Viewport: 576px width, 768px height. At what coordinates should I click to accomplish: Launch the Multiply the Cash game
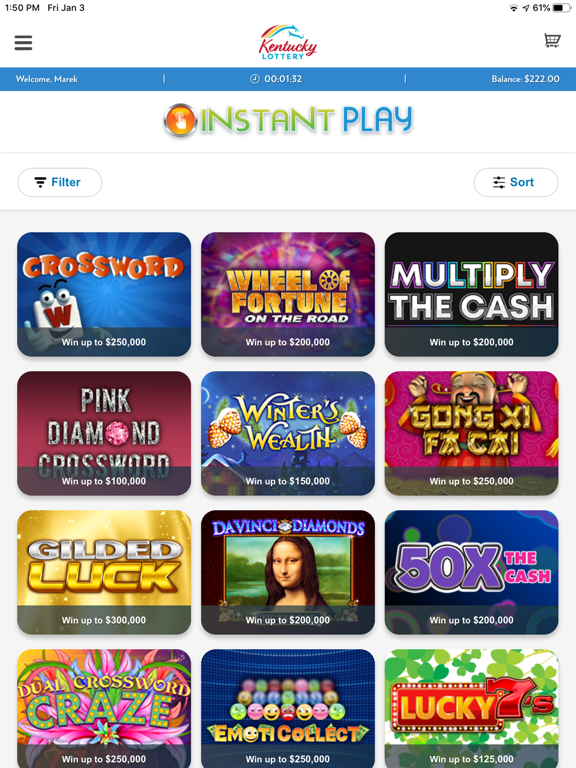coord(472,294)
